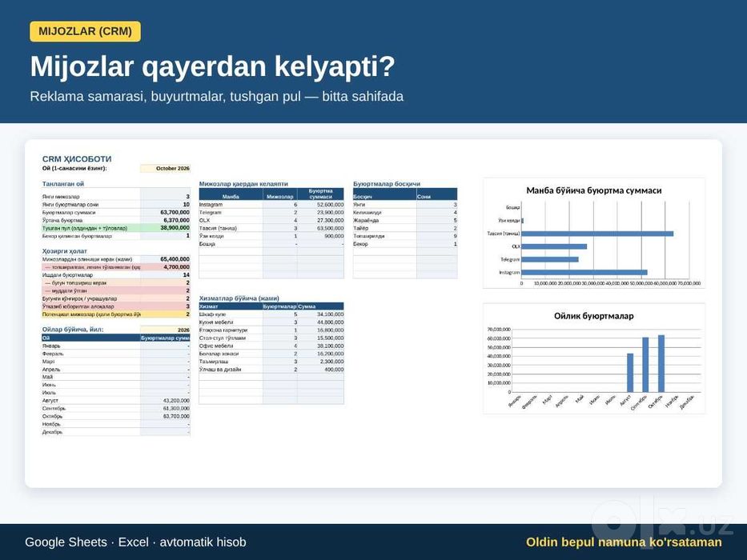
Task: Click the 'Январь' month row
Action: [x=116, y=346]
